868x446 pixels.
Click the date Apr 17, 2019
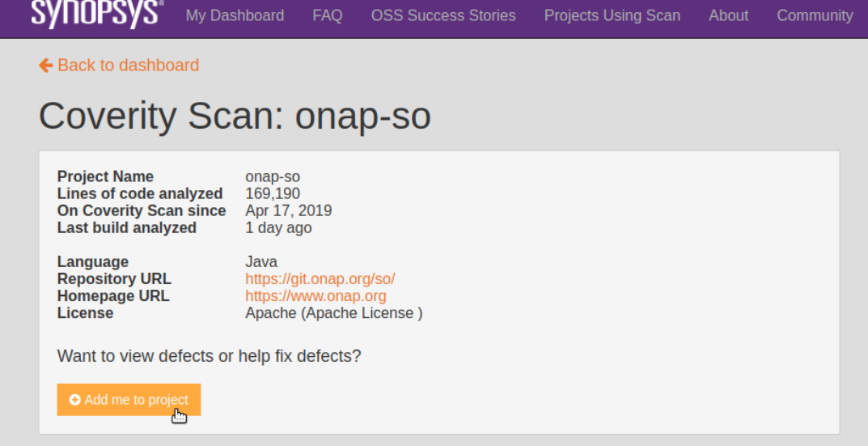click(289, 211)
